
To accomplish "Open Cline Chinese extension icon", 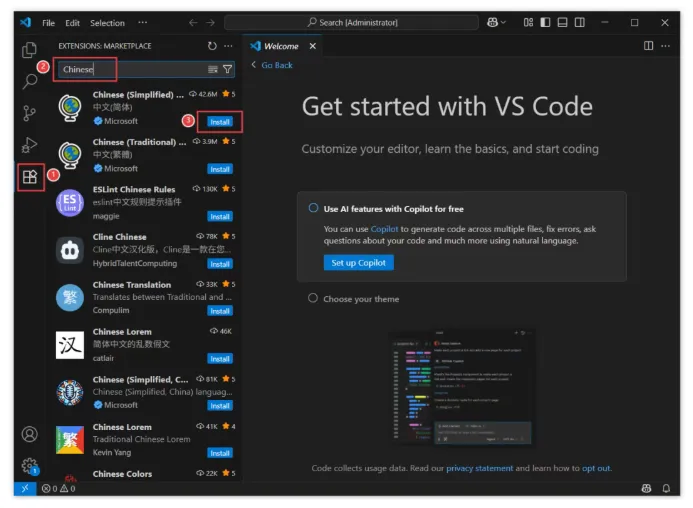I will pyautogui.click(x=70, y=250).
